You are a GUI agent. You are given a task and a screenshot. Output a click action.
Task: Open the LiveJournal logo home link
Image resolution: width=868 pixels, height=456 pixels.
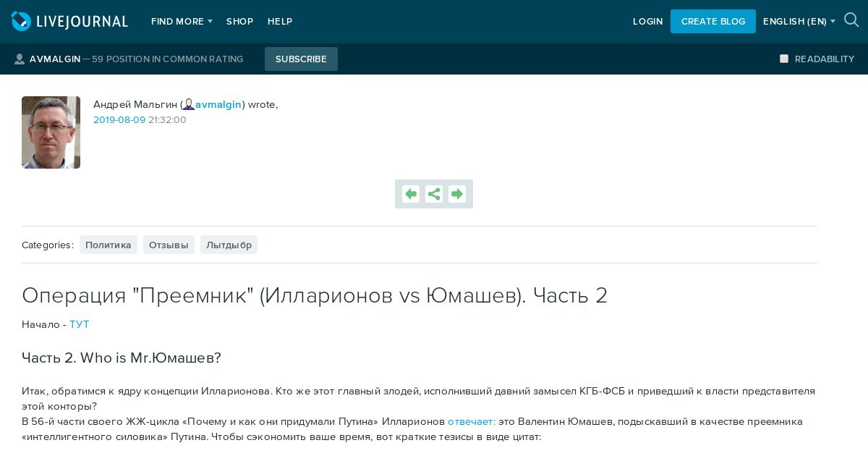pos(69,22)
